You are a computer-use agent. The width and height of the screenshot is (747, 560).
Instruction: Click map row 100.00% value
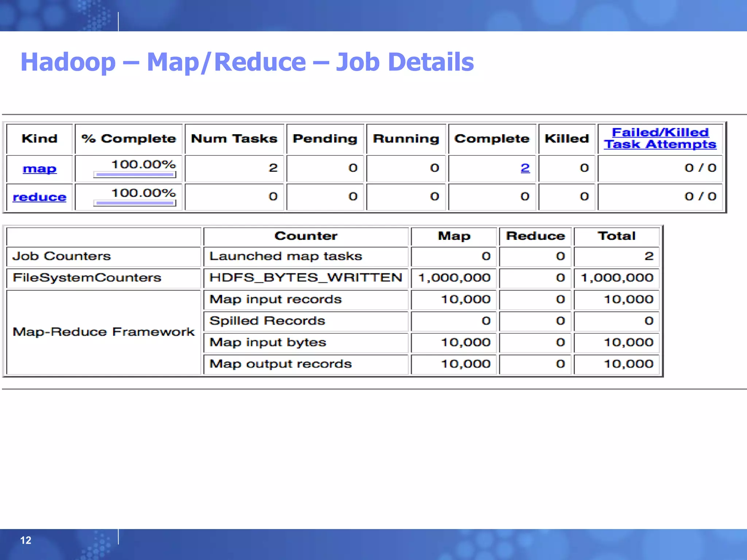point(143,164)
